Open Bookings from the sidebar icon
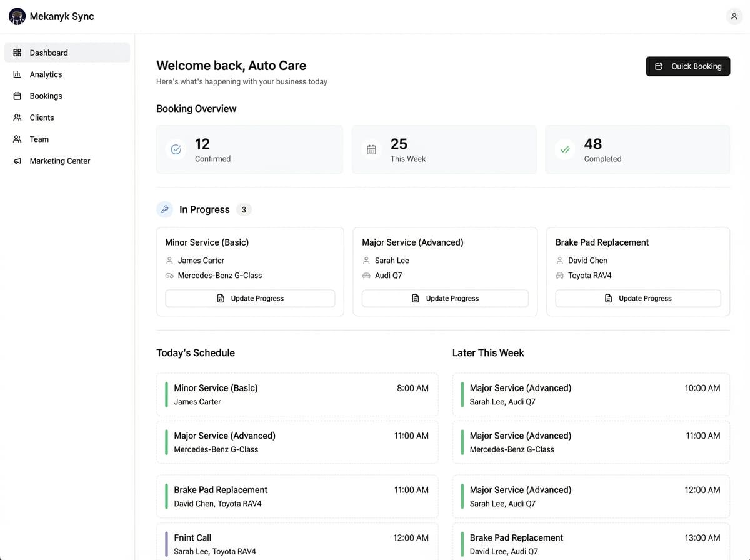The image size is (750, 560). click(x=18, y=96)
